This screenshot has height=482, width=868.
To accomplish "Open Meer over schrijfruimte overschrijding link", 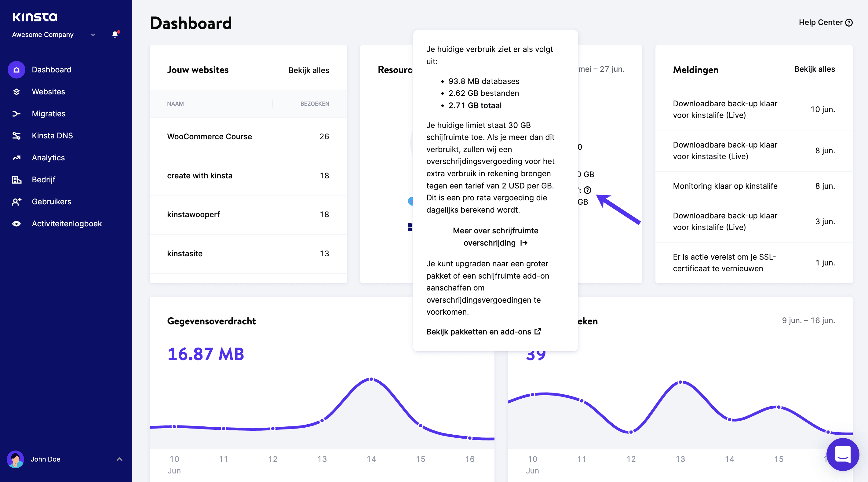I will (x=495, y=237).
